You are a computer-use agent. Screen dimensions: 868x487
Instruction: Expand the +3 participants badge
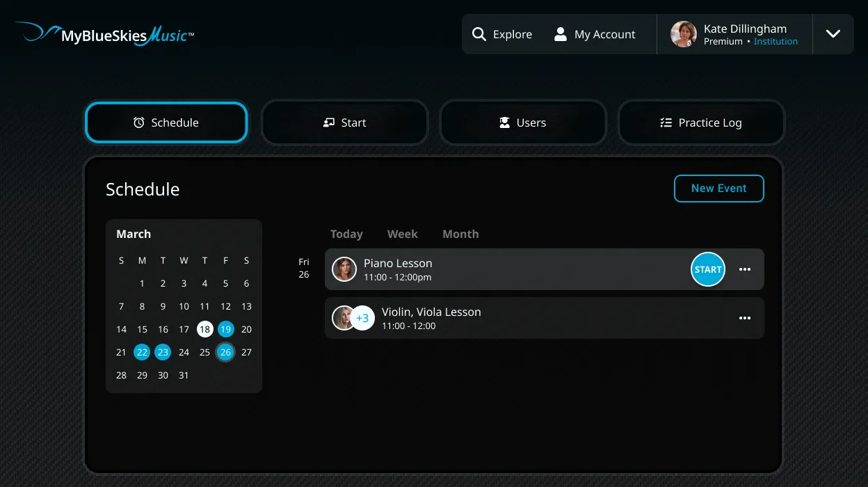[362, 318]
